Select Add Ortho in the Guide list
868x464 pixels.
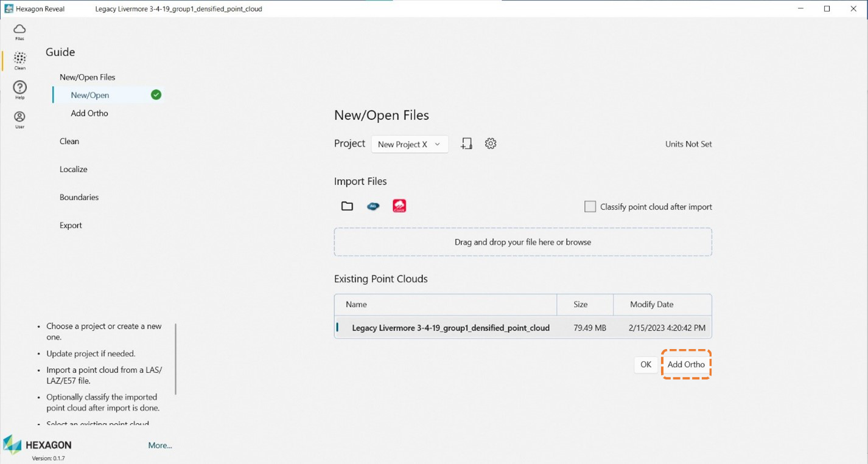[x=89, y=113]
